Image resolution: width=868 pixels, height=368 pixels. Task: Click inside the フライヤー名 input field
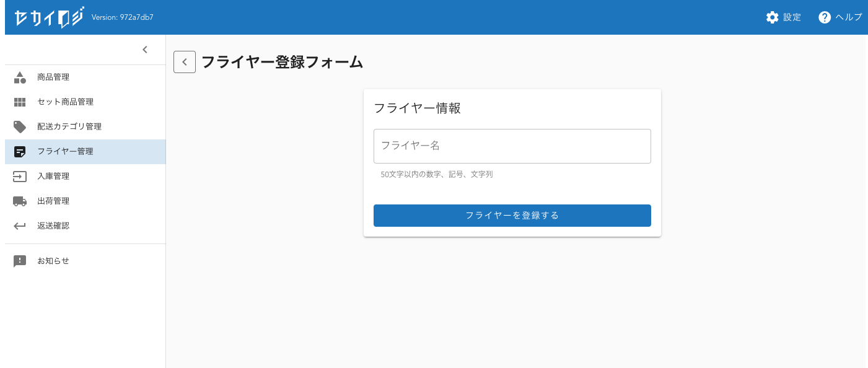click(512, 146)
